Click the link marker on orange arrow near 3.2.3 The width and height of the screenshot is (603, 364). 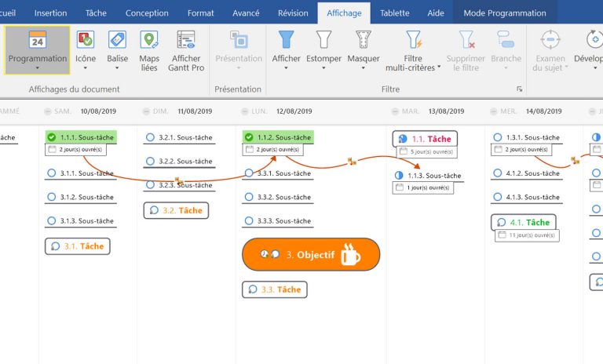178,180
